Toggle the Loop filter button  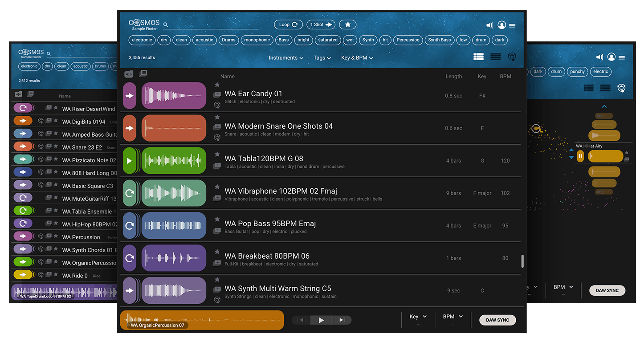(x=288, y=24)
